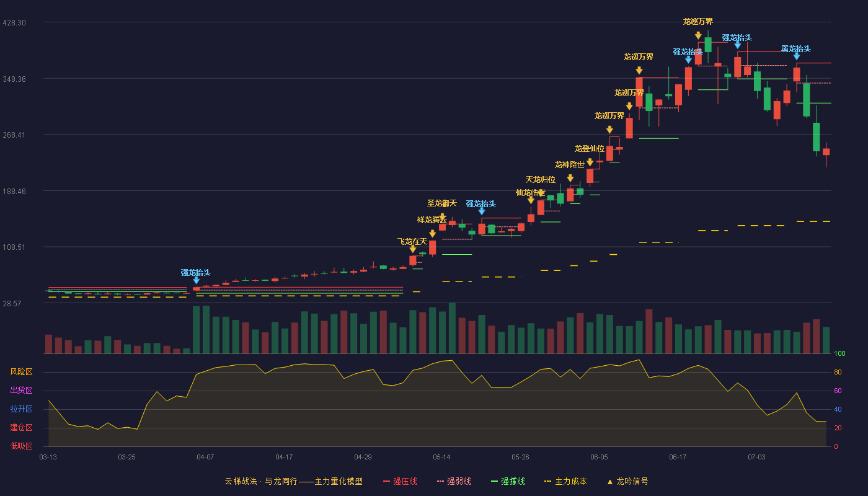Click the 拉升区 zone label
Image resolution: width=868 pixels, height=496 pixels.
(21, 409)
